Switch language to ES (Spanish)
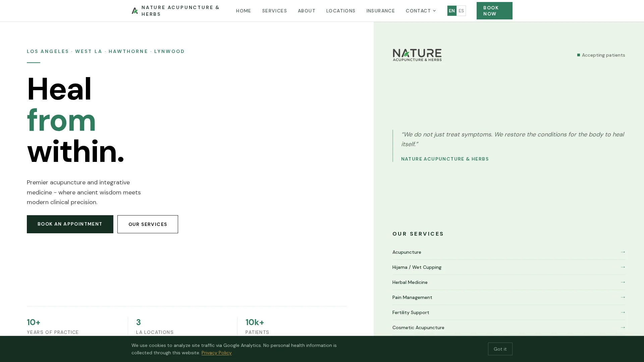This screenshot has width=644, height=362. [461, 11]
